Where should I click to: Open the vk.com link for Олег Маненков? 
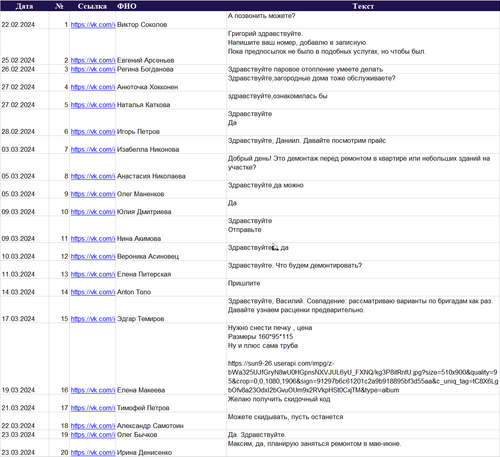tap(93, 194)
